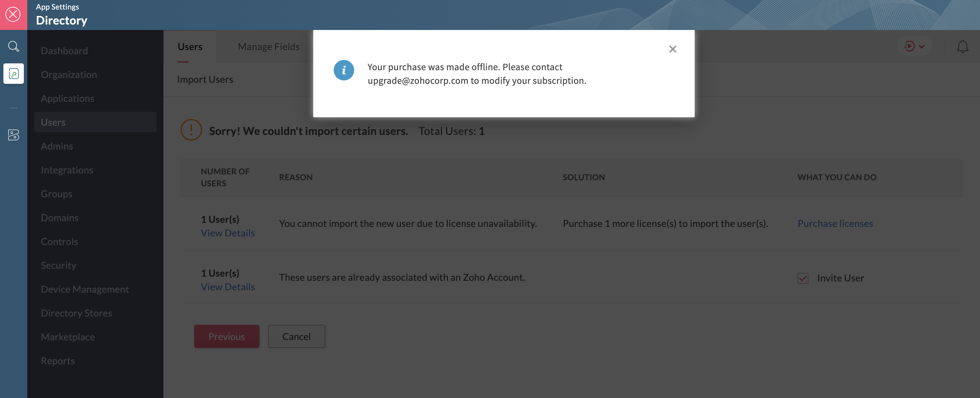Screen dimensions: 980x398
Task: Click the orange warning exclamation icon
Action: coord(191,130)
